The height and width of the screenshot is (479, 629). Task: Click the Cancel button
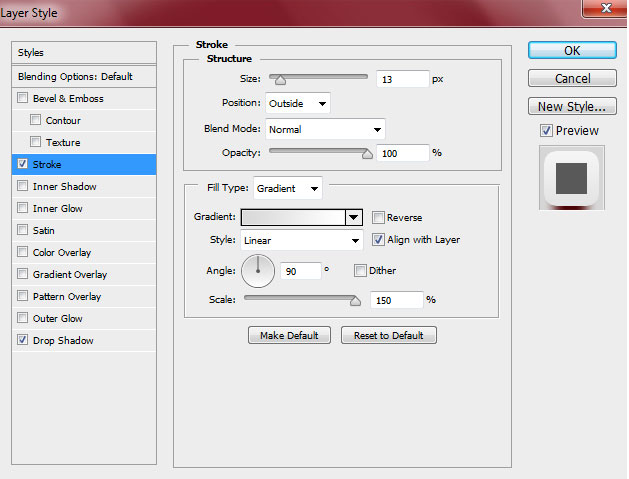tap(572, 78)
